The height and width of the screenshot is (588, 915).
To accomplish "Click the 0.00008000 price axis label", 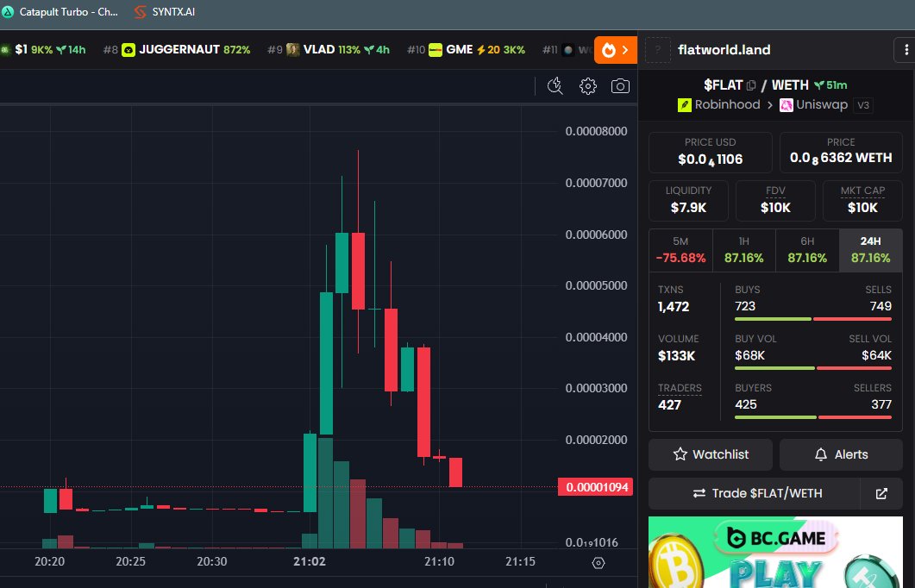I will click(597, 131).
